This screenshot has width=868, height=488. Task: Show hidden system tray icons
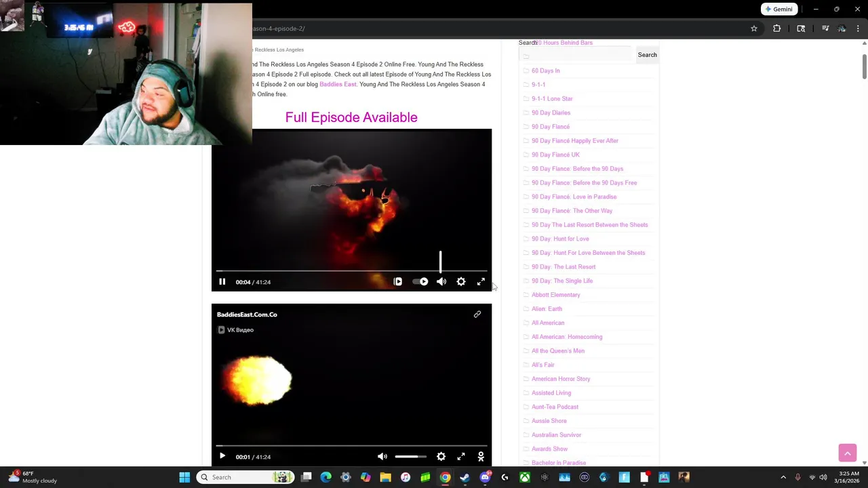coord(783,477)
